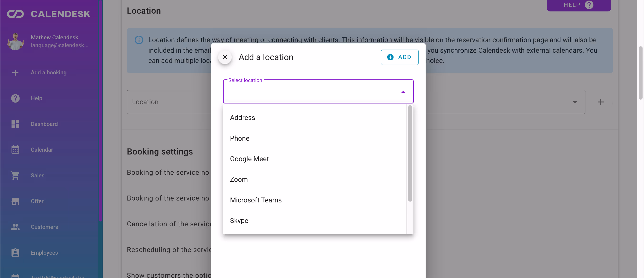Screen dimensions: 644x278
Task: Open Help from the sidebar question icon
Action: tap(15, 98)
